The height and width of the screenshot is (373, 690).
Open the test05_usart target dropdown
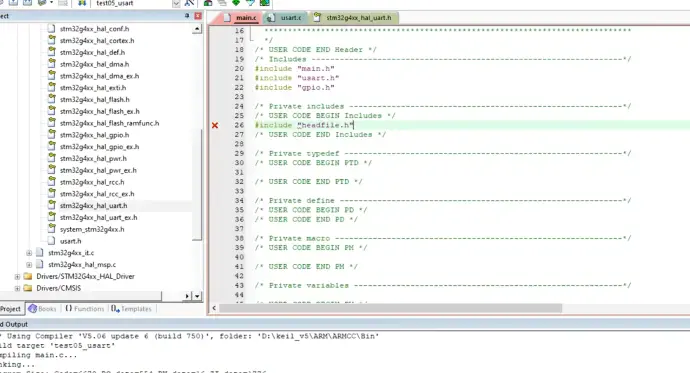176,4
